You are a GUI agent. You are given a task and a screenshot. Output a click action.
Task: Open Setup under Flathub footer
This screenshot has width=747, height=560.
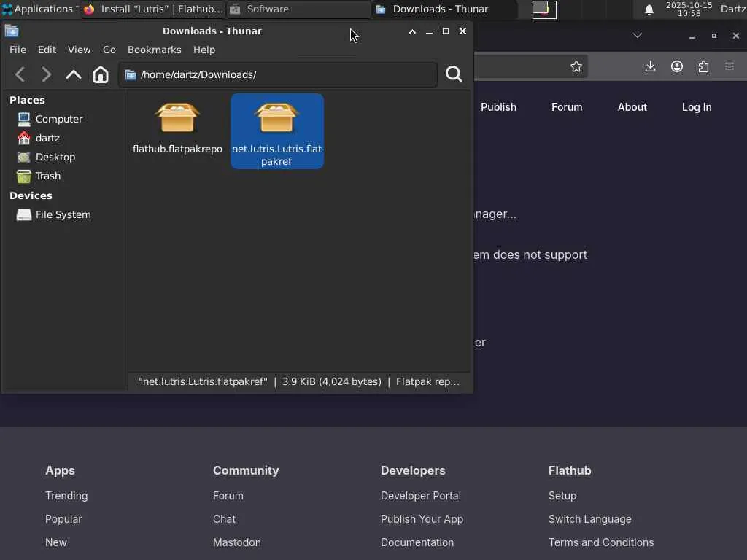pos(562,496)
